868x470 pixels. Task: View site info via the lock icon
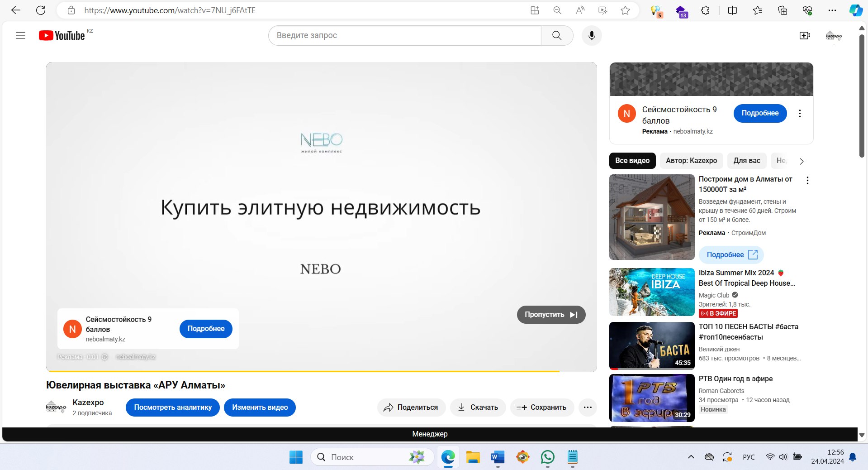coord(71,10)
